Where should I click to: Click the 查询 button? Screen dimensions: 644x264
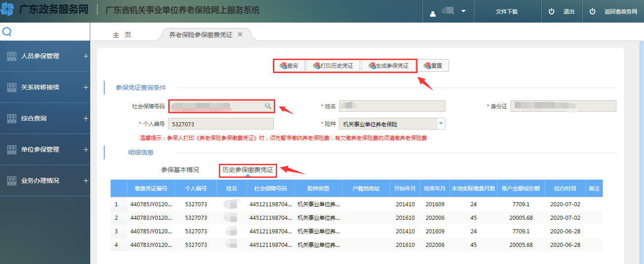click(289, 66)
